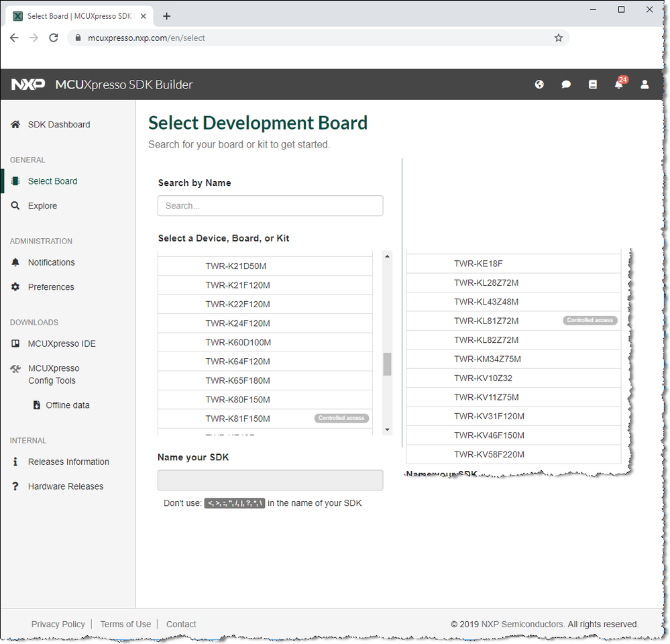Open Select Board sidebar item

(52, 181)
